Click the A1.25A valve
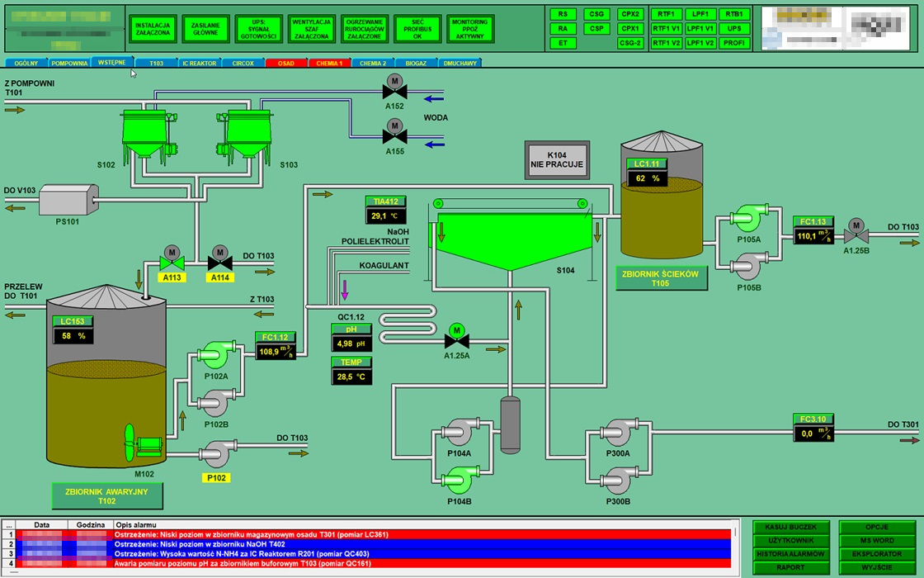Viewport: 924px width, 578px height. [455, 339]
